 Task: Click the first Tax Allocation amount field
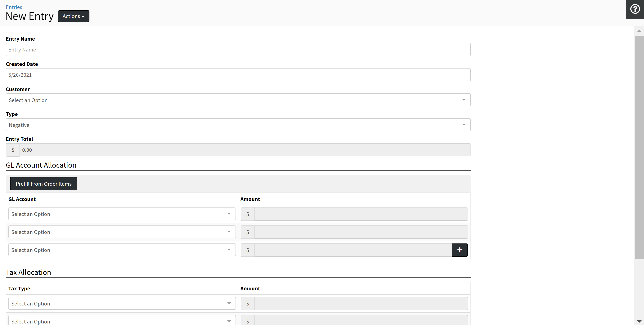coord(361,303)
